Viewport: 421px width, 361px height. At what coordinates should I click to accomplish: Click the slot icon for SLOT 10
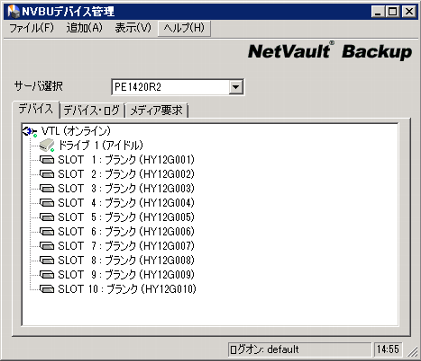coord(47,289)
